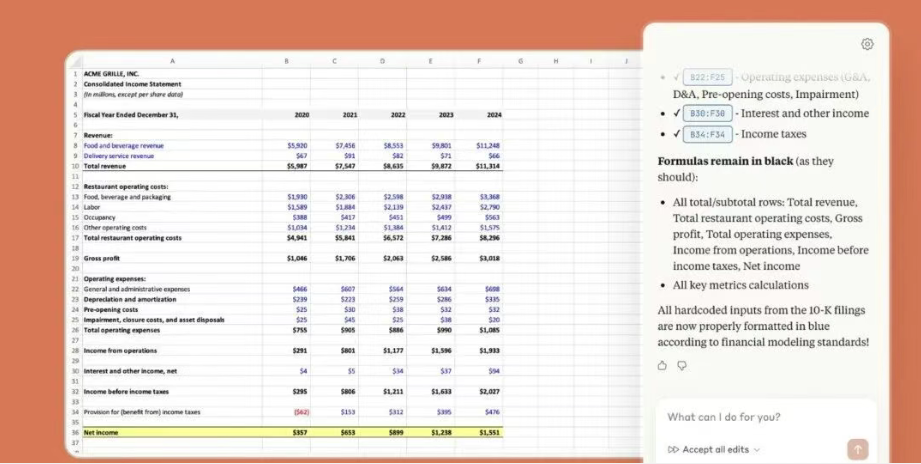
Task: Open chat panel settings gear
Action: 867,44
